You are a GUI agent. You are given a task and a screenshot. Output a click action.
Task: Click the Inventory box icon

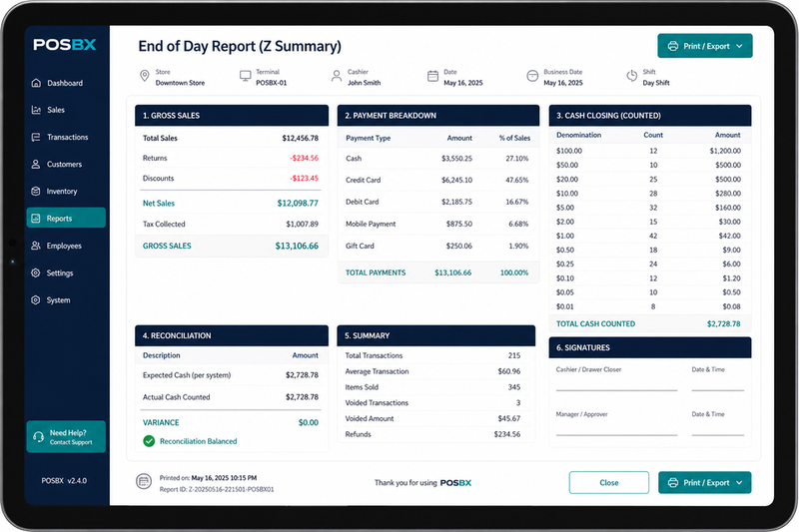tap(36, 191)
